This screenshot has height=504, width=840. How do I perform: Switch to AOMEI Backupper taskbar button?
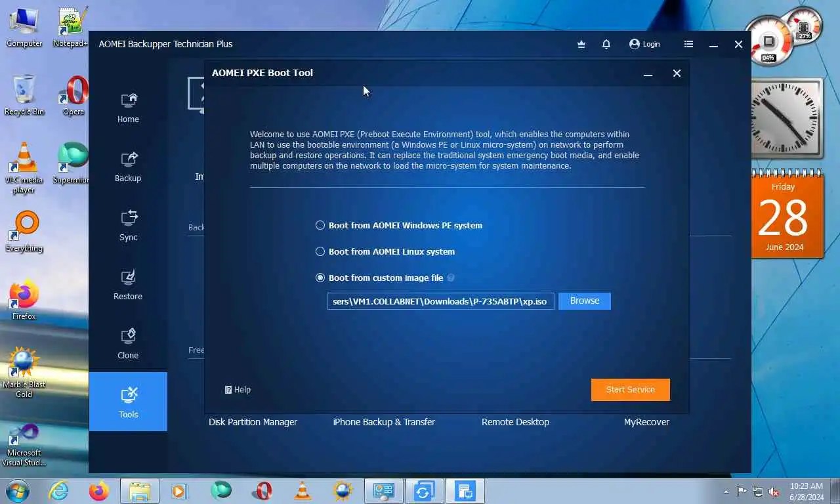423,491
